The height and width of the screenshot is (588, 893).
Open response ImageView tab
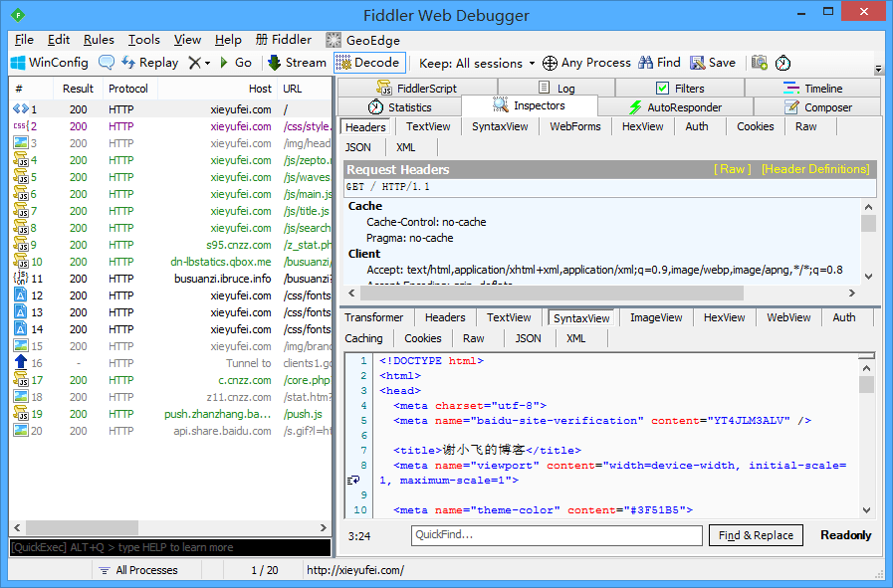click(656, 317)
